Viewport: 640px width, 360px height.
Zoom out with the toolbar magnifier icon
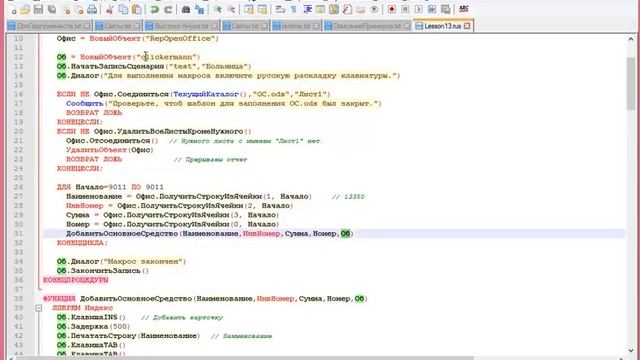[x=231, y=9]
